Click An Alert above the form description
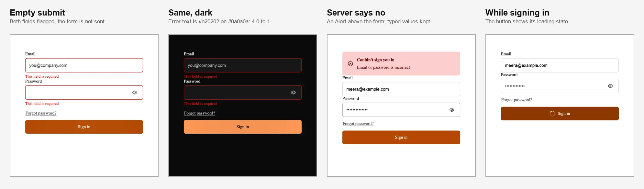 379,22
